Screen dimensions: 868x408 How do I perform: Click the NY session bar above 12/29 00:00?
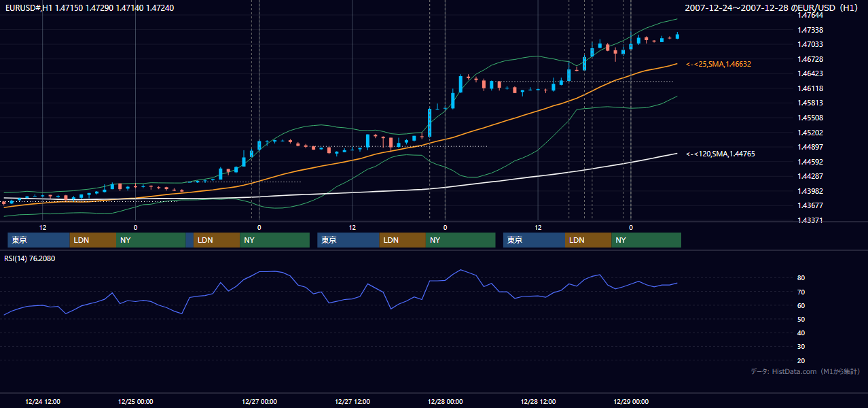pyautogui.click(x=646, y=240)
